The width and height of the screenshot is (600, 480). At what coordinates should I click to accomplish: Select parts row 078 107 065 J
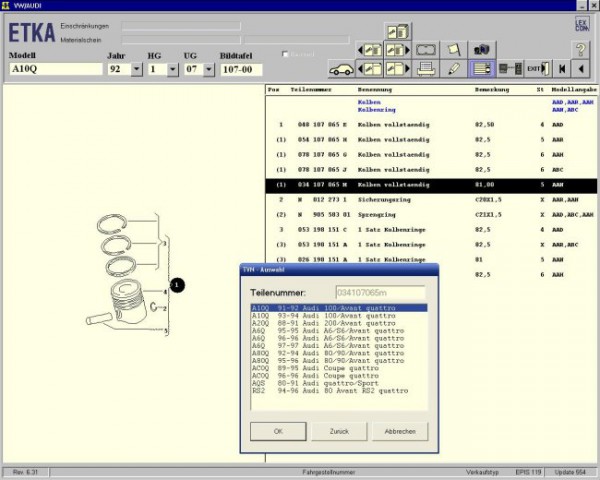click(x=431, y=170)
